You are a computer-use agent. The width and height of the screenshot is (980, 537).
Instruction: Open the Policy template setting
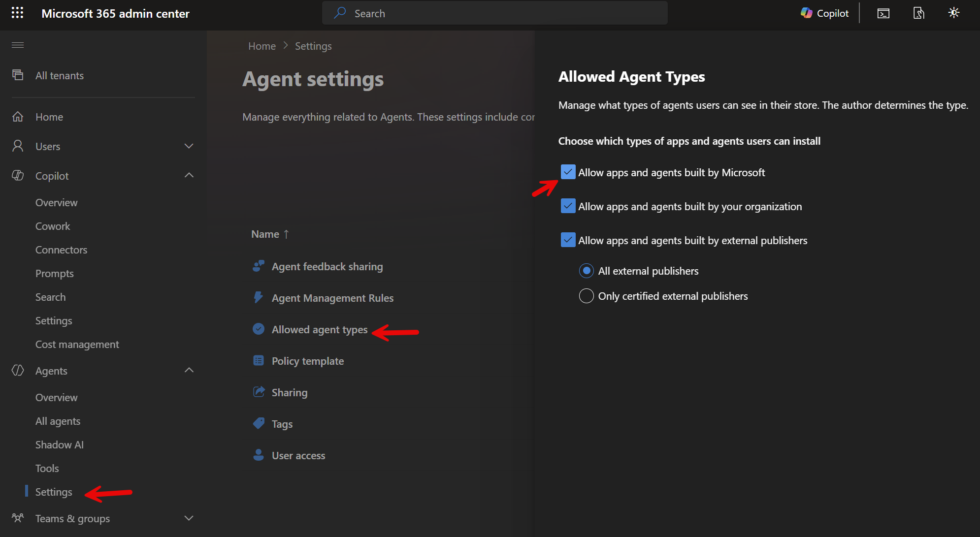pyautogui.click(x=308, y=361)
